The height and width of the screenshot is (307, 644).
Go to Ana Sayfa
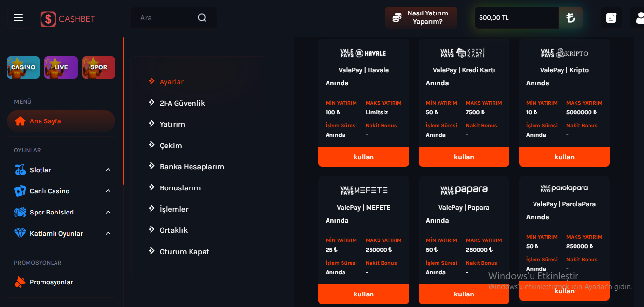pos(61,121)
